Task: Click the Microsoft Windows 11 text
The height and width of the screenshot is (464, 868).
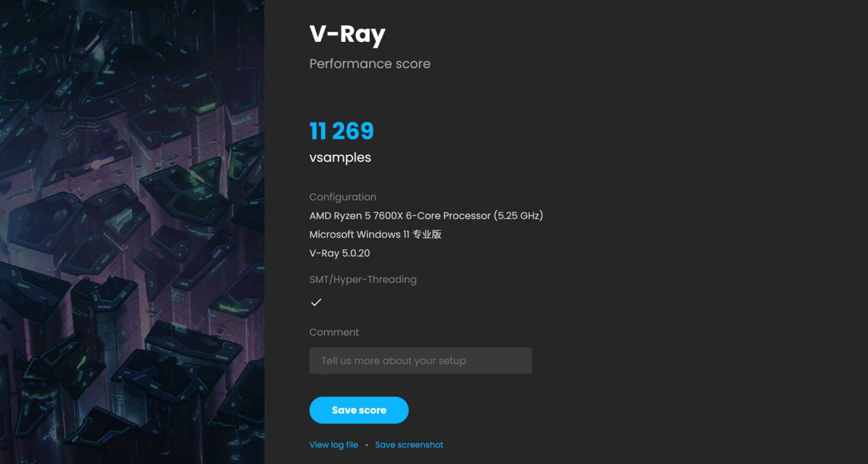Action: click(x=359, y=234)
